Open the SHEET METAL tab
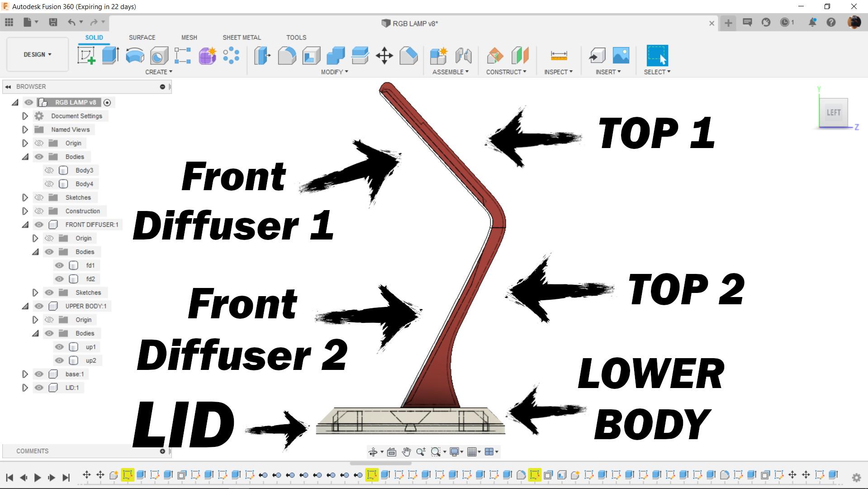 click(242, 37)
